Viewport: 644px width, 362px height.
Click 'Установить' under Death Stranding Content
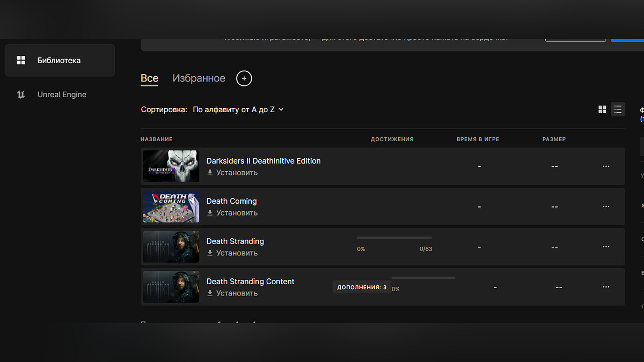(x=232, y=293)
